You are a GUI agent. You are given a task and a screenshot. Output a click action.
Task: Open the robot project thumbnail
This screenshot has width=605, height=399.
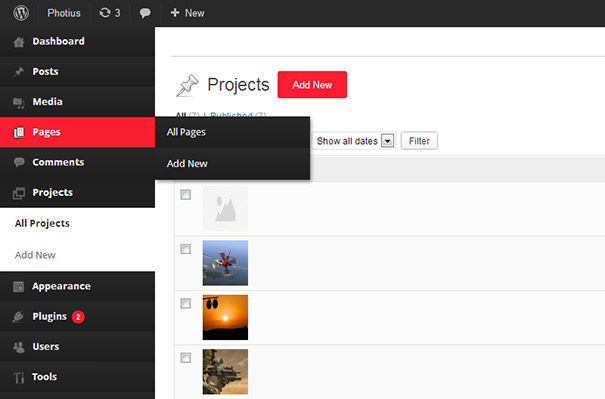point(225,372)
